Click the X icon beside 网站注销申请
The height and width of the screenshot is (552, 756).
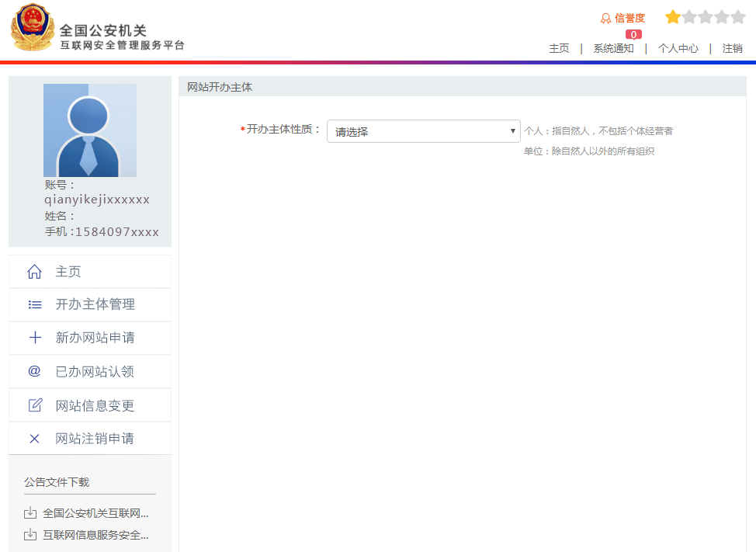pos(34,438)
